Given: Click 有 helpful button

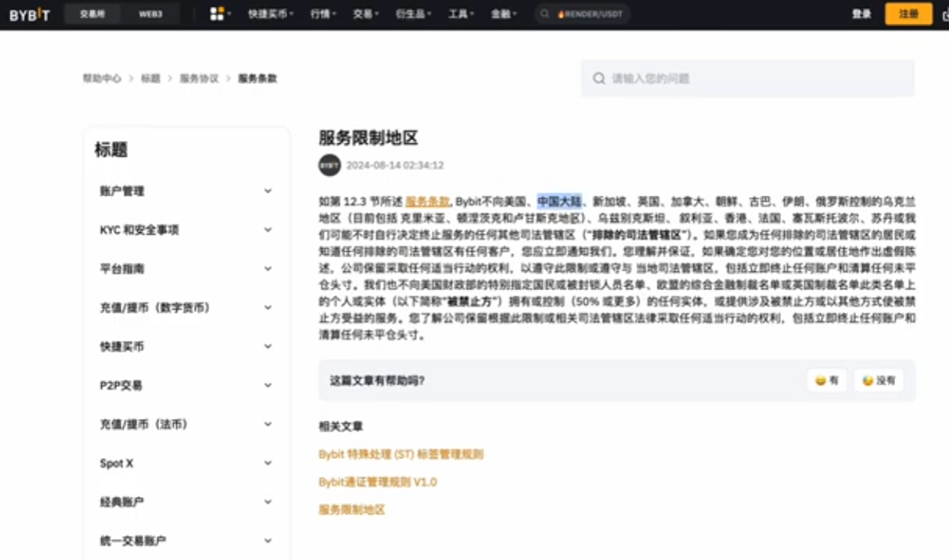Looking at the screenshot, I should coord(827,380).
